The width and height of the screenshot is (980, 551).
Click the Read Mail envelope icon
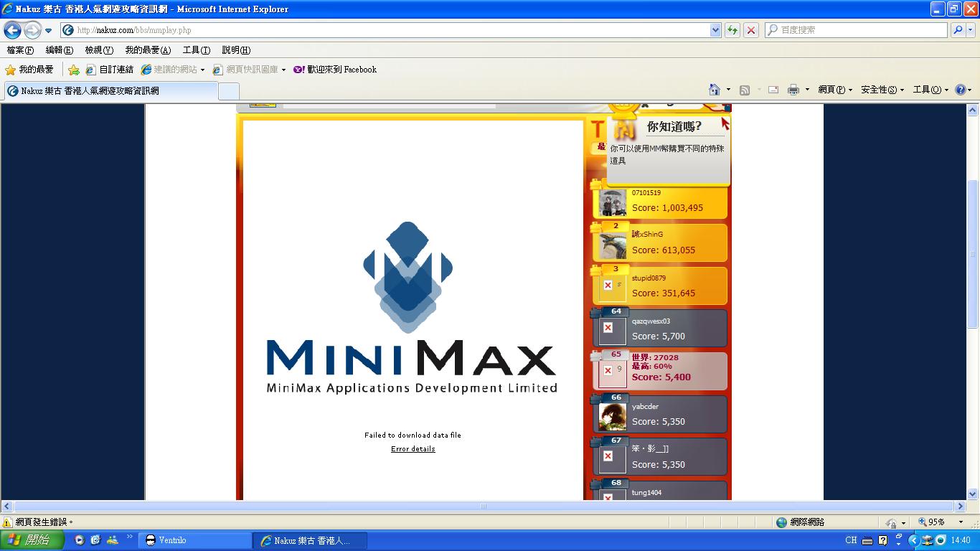coord(773,90)
